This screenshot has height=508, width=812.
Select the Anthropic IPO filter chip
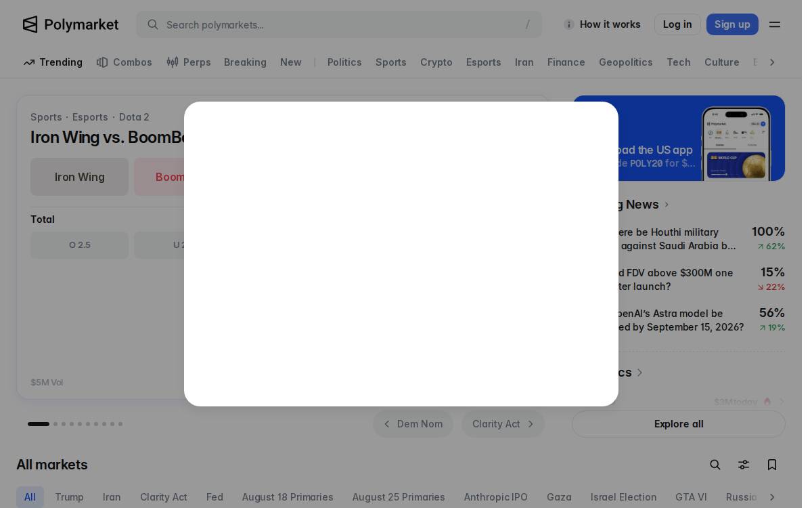point(496,497)
